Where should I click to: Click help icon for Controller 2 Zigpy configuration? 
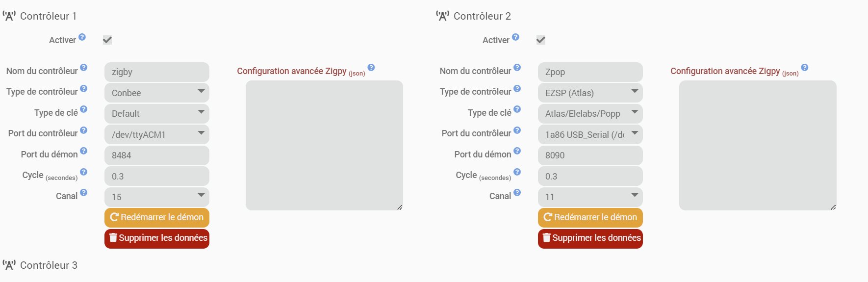pos(805,68)
